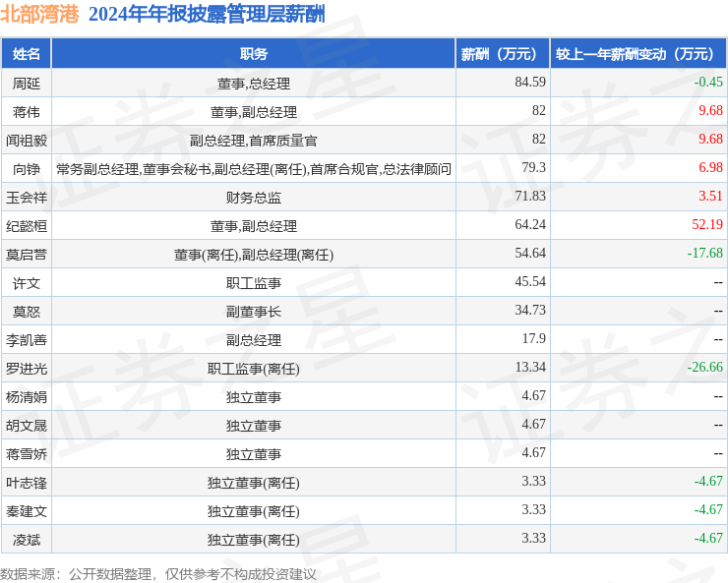Click the 薪酬（万元） column header
Image resolution: width=728 pixels, height=583 pixels.
click(503, 54)
